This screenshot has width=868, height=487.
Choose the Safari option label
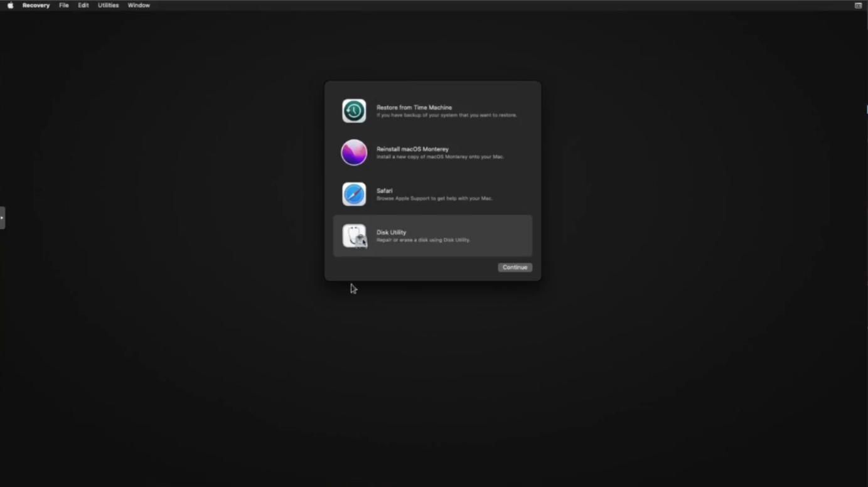pyautogui.click(x=384, y=191)
